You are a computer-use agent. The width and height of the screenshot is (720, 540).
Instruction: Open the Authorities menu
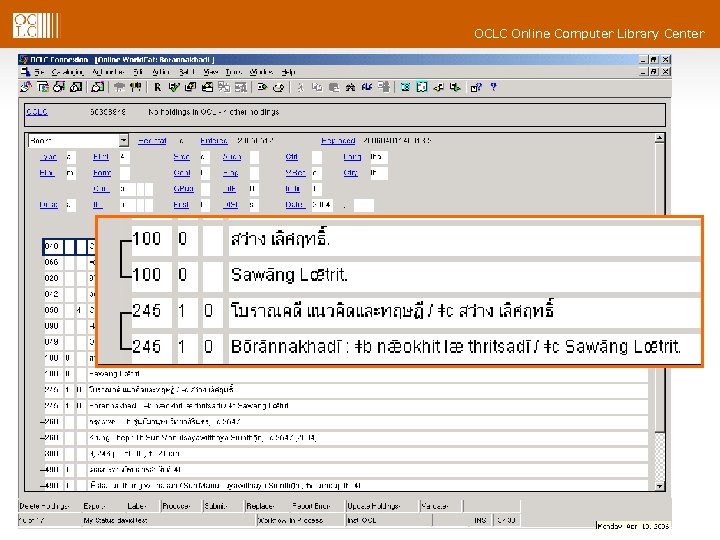click(108, 72)
